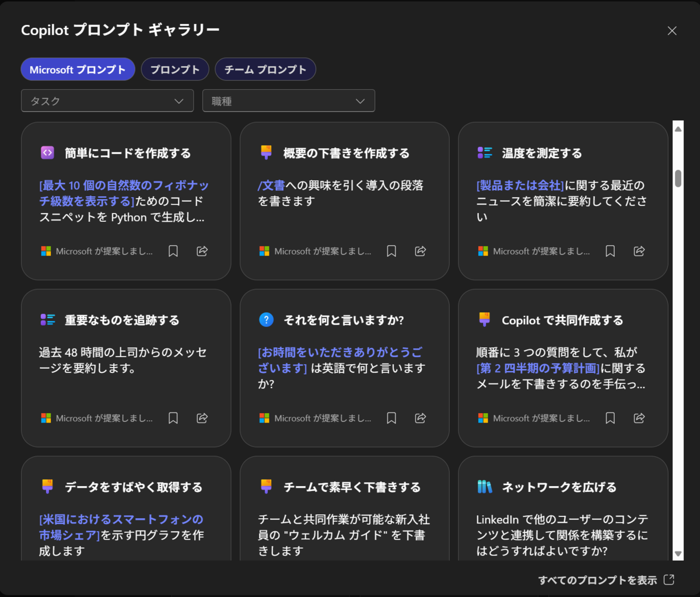Share the Copilot で共同作成する prompt
The height and width of the screenshot is (597, 700).
coord(639,418)
